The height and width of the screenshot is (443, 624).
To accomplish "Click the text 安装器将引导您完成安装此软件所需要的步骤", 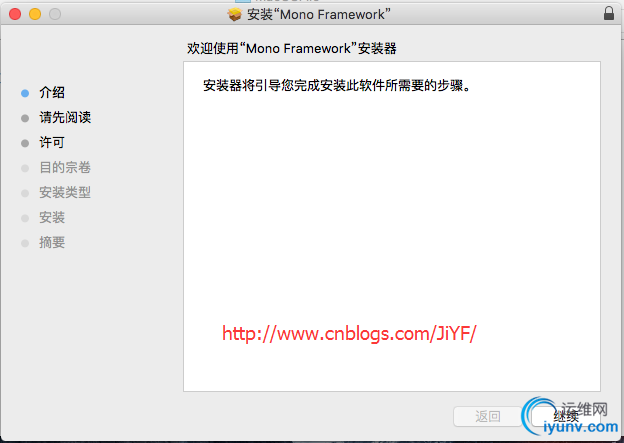I will [x=337, y=86].
